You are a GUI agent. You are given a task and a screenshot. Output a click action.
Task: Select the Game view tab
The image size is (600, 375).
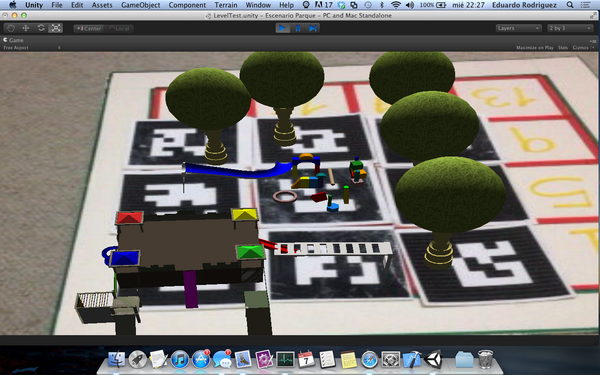coord(13,40)
